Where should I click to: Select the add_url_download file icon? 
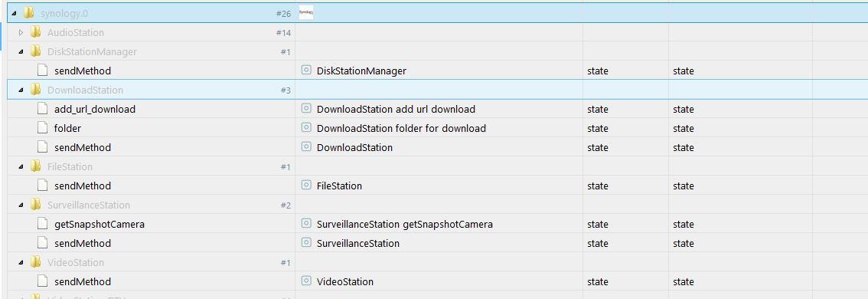click(x=42, y=109)
